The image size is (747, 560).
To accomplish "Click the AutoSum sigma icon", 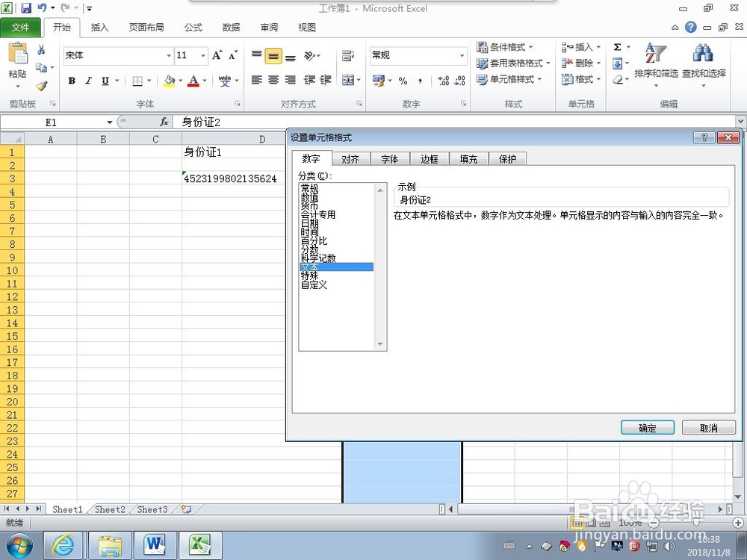I will click(617, 46).
